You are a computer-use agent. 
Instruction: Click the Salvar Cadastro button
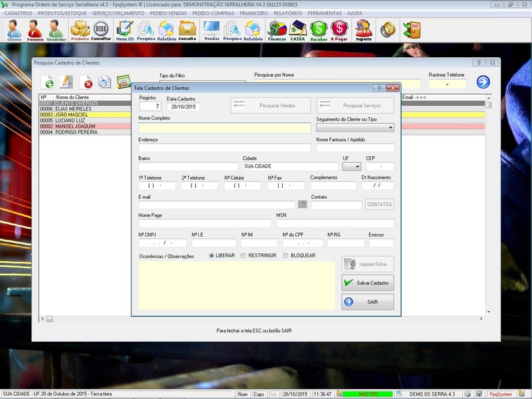pos(368,283)
